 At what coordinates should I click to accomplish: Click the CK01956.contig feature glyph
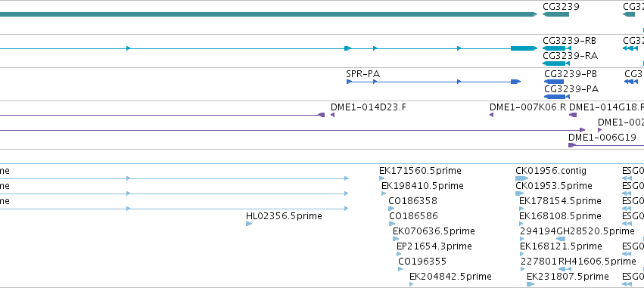pyautogui.click(x=521, y=178)
